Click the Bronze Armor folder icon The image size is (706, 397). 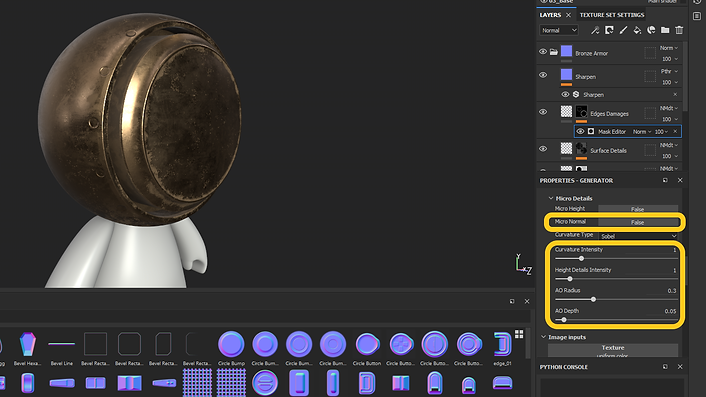click(x=554, y=52)
